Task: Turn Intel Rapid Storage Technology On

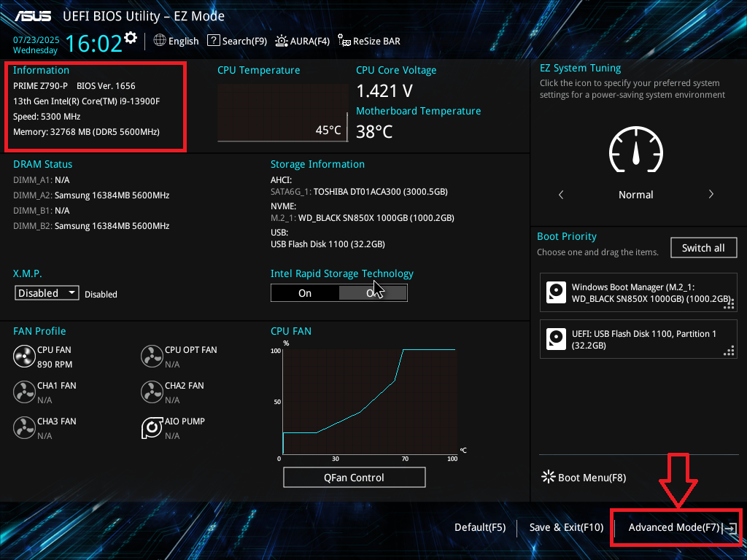Action: pos(305,293)
